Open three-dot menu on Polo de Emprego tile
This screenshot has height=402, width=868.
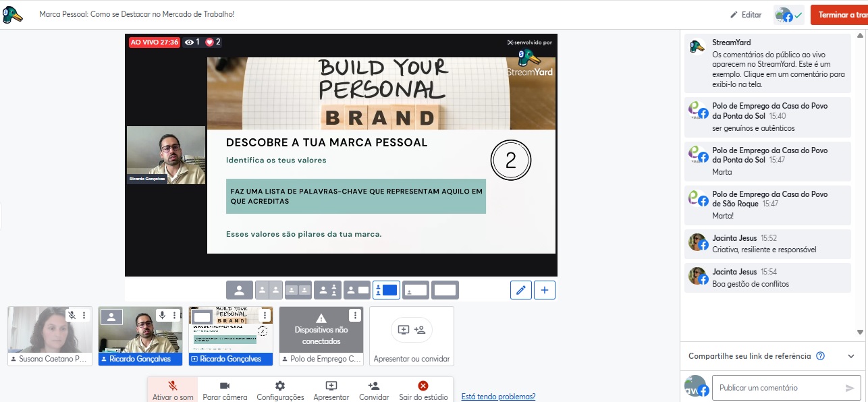click(355, 315)
